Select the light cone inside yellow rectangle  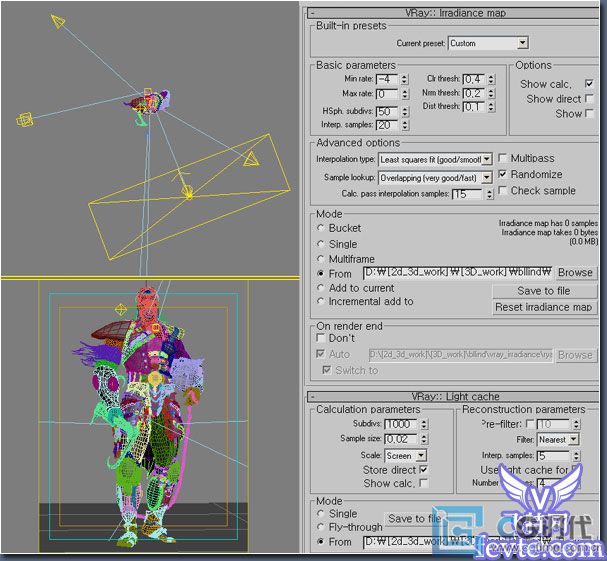[251, 159]
